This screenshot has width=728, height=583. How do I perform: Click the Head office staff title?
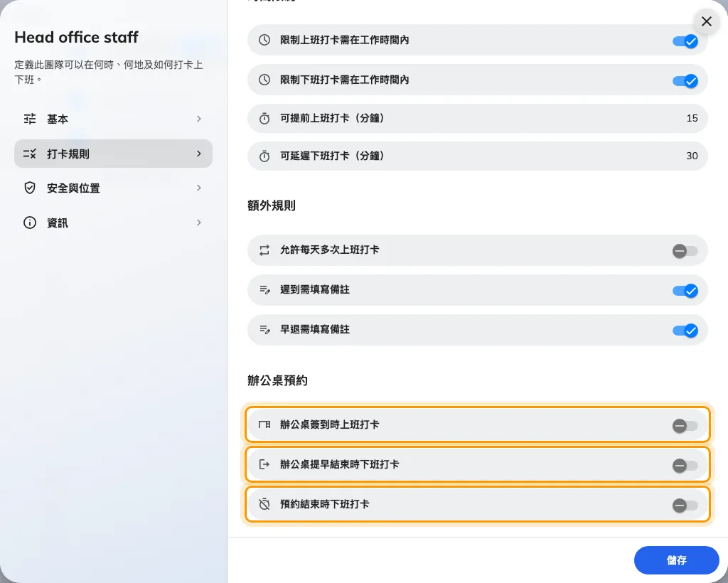76,37
